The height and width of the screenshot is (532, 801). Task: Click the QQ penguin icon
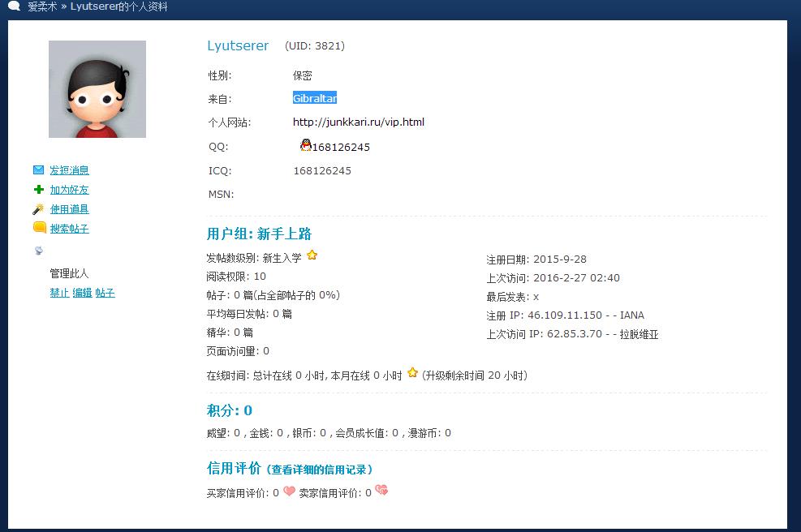[305, 145]
